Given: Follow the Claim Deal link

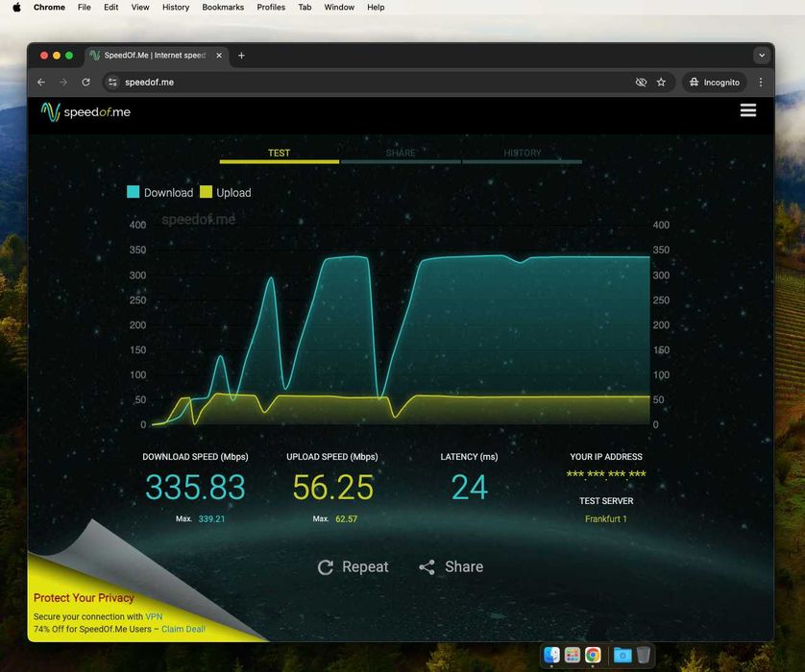Looking at the screenshot, I should click(x=183, y=629).
